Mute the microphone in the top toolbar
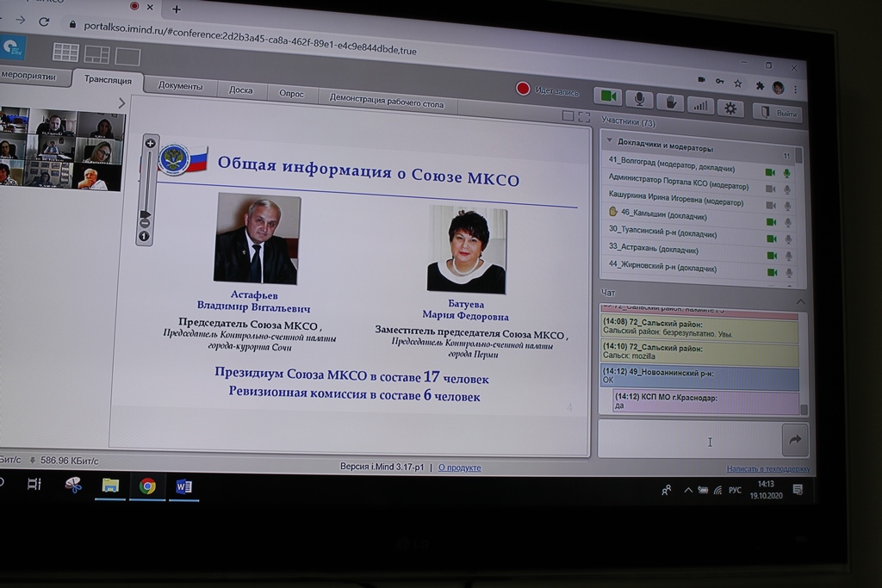882x588 pixels. [x=639, y=99]
